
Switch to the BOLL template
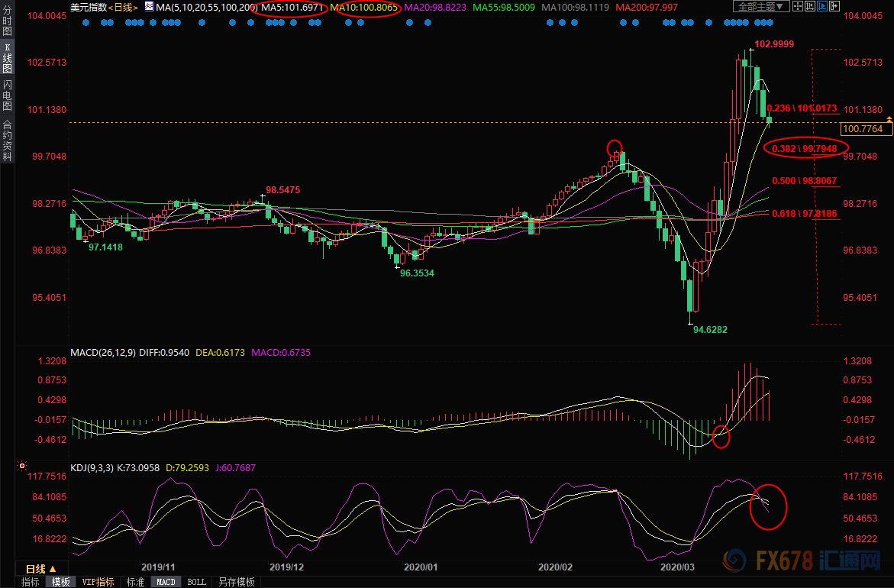point(196,582)
